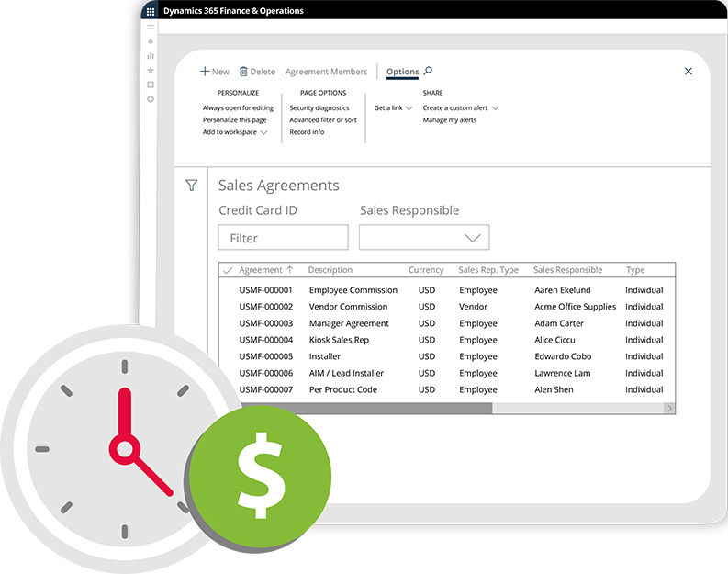Click the search magnifier beside Options
The width and height of the screenshot is (728, 574).
(428, 71)
